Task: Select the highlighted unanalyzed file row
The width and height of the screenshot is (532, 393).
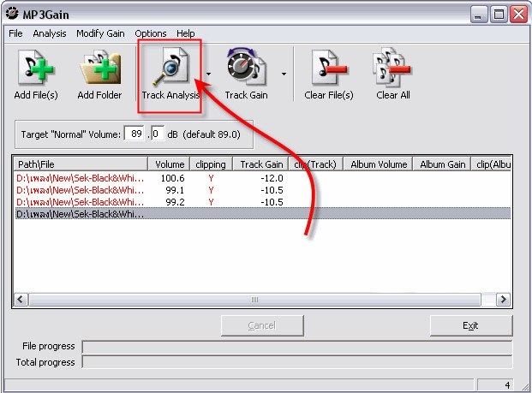Action: 263,214
